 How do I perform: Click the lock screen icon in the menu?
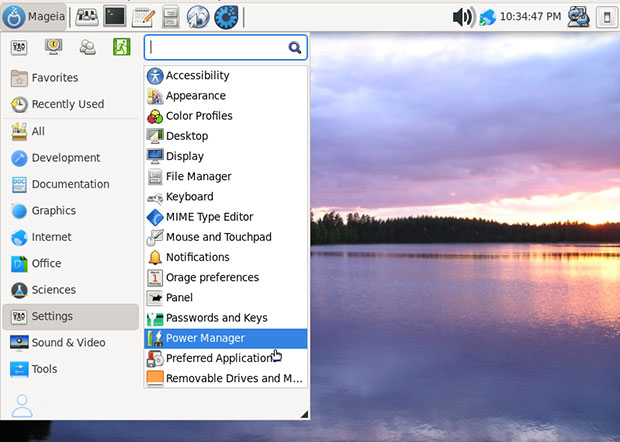click(x=53, y=47)
